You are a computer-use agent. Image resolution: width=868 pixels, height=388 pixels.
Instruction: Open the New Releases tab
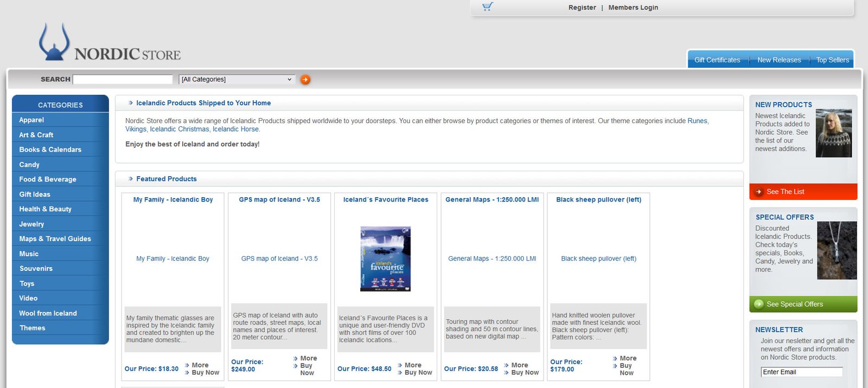(778, 60)
